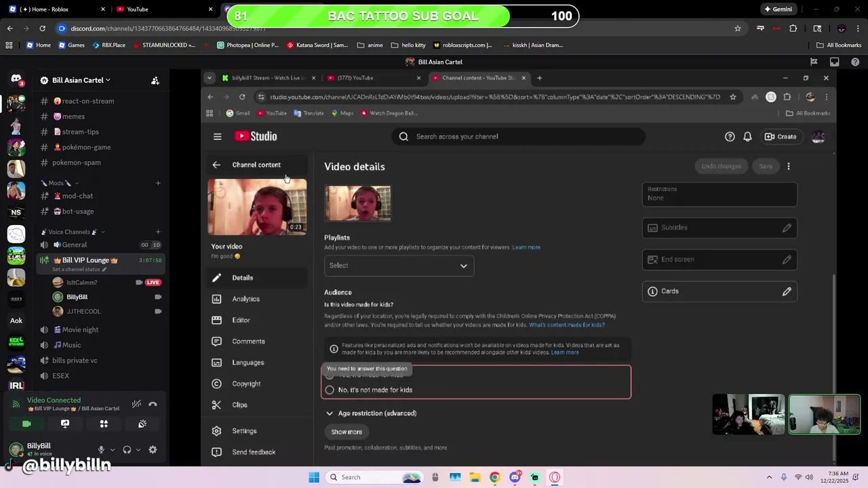Toggle Discord noise suppression icon

click(x=136, y=404)
